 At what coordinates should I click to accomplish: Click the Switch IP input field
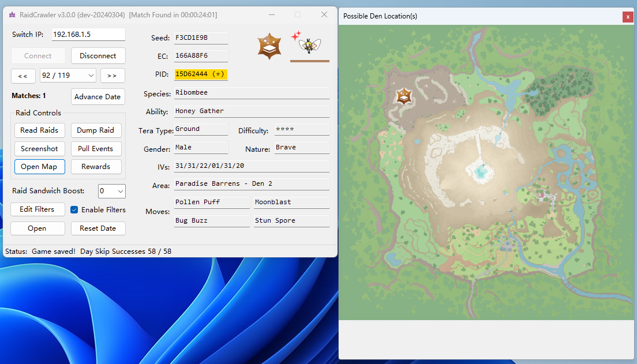click(x=88, y=35)
